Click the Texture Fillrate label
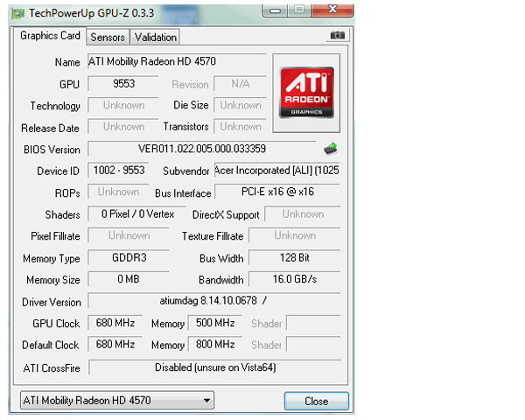 click(x=213, y=236)
